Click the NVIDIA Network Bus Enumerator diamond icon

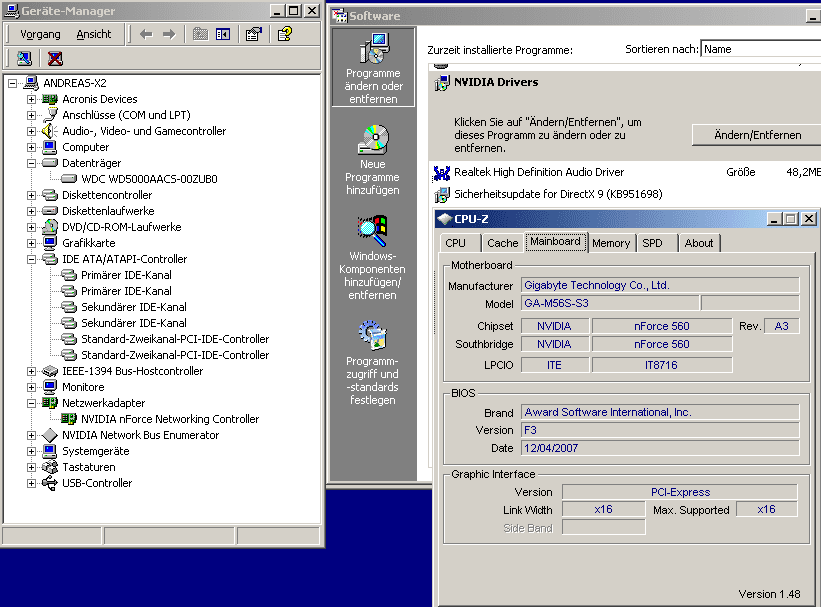50,435
